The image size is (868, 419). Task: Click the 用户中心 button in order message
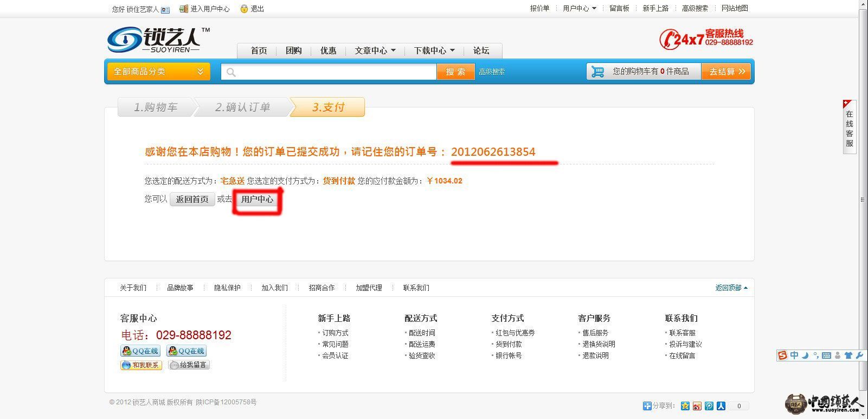258,199
